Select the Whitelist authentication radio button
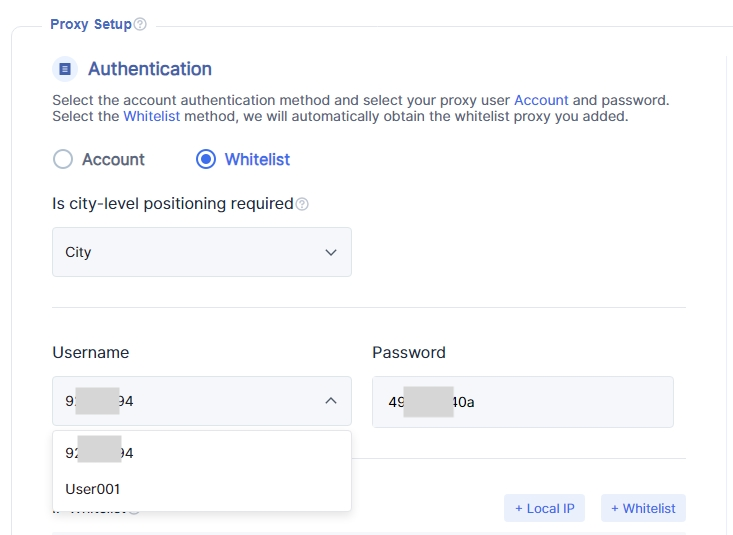 (x=206, y=159)
